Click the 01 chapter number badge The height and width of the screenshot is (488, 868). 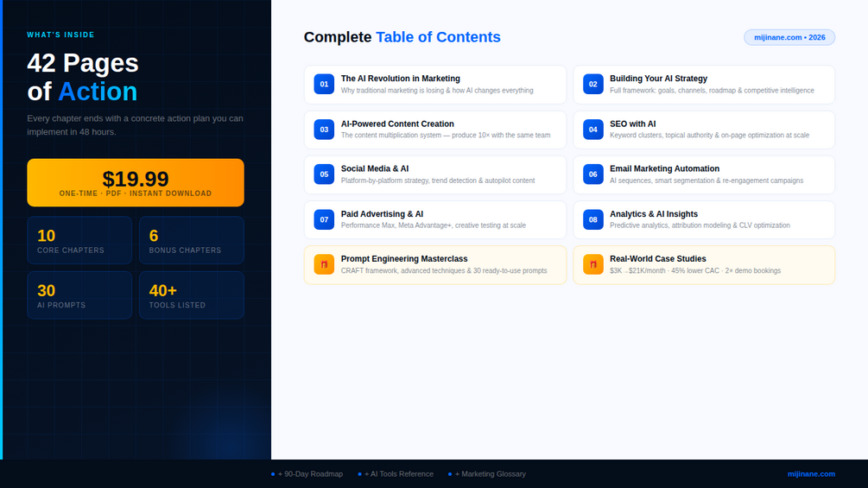[324, 84]
